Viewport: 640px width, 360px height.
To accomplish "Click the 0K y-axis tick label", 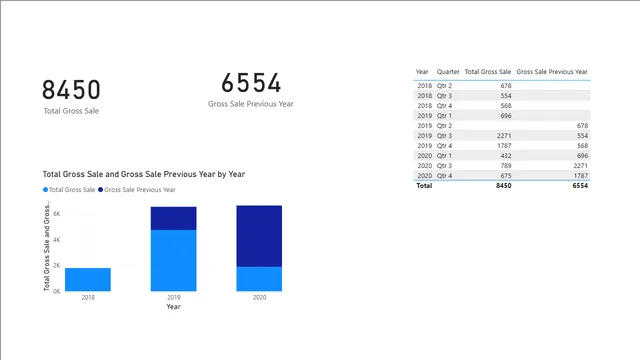I will pyautogui.click(x=57, y=291).
